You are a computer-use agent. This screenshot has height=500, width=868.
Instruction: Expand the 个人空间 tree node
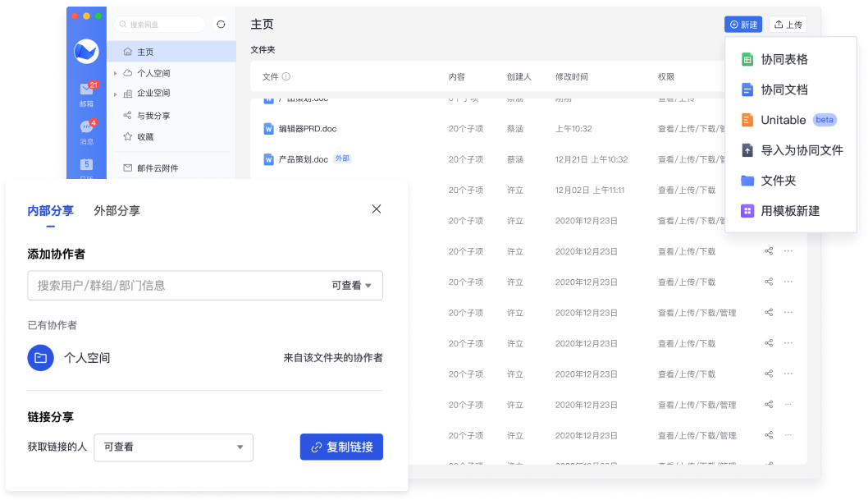tap(116, 73)
